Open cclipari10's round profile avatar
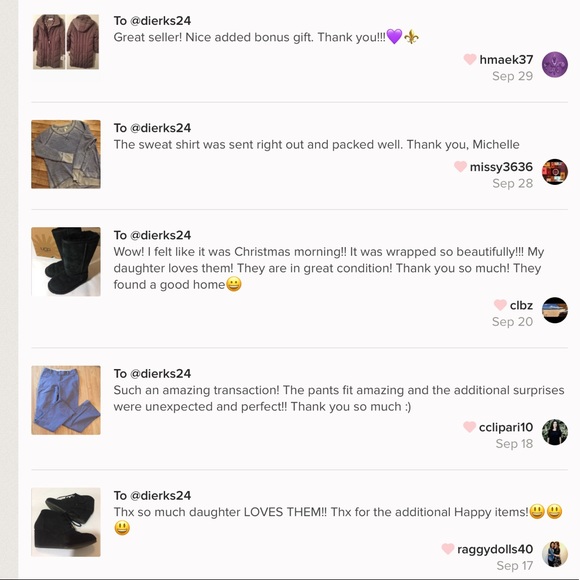This screenshot has width=580, height=580. pos(554,432)
